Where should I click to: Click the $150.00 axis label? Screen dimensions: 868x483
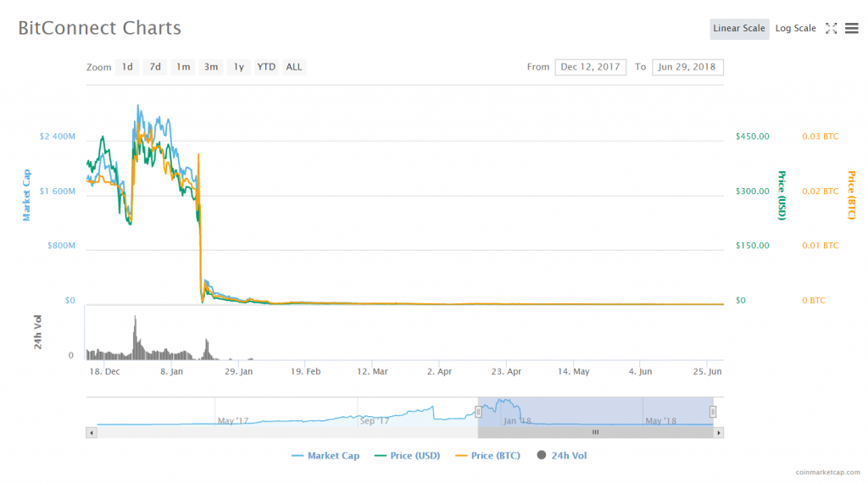pos(753,246)
